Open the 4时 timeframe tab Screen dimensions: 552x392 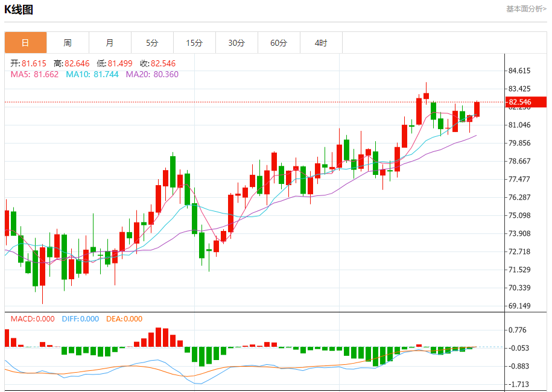click(x=321, y=43)
